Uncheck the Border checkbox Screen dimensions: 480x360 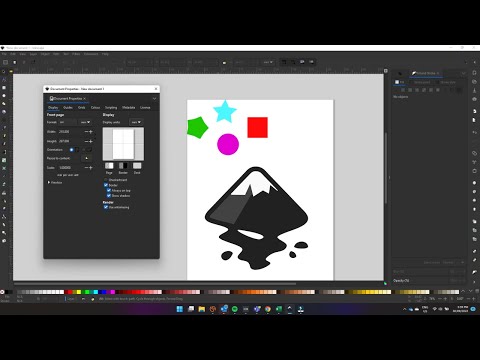tap(106, 185)
